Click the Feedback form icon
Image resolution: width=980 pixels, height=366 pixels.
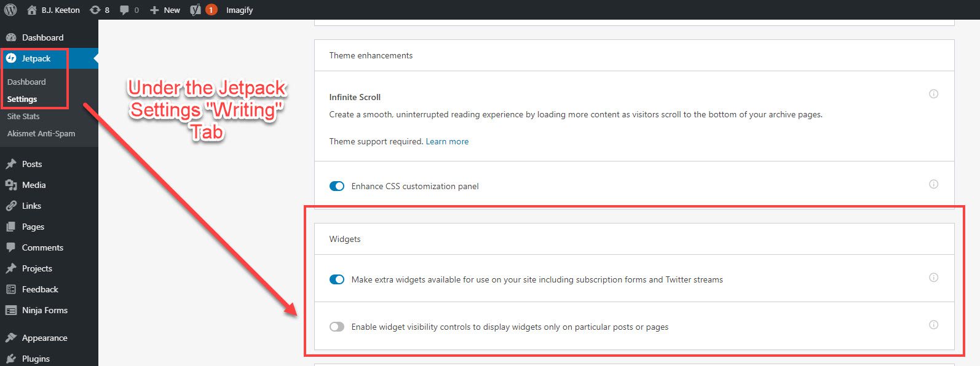click(x=11, y=289)
